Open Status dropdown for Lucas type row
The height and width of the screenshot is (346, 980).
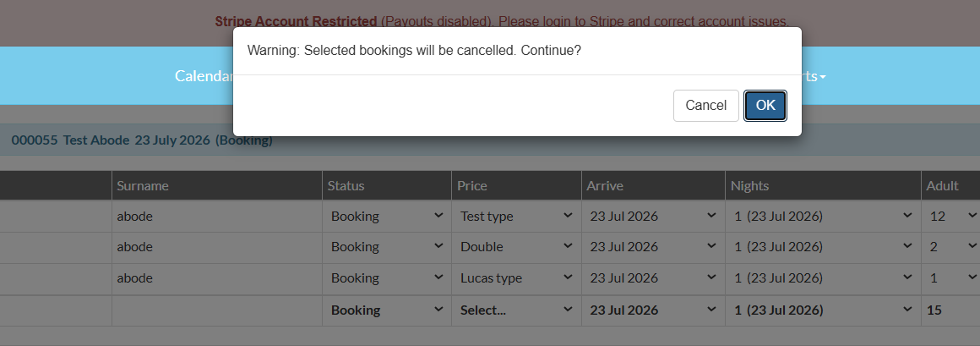[387, 277]
